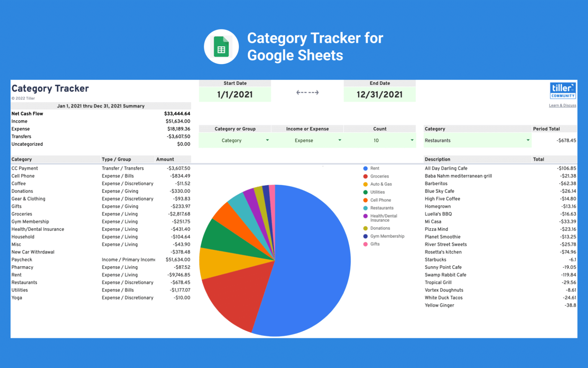Open the Category or Group dropdown
This screenshot has width=588, height=368.
tap(267, 140)
